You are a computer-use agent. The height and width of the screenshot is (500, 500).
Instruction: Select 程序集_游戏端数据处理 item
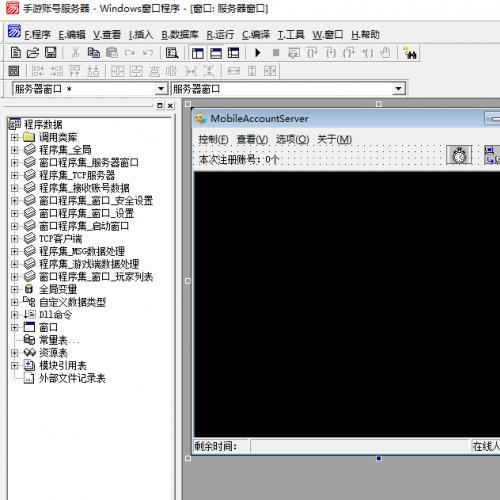click(x=89, y=264)
